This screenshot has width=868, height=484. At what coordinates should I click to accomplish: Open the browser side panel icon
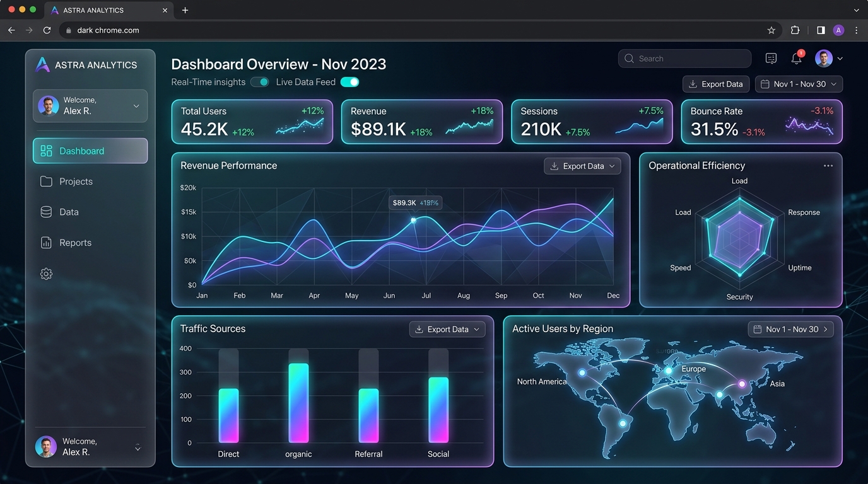click(821, 30)
